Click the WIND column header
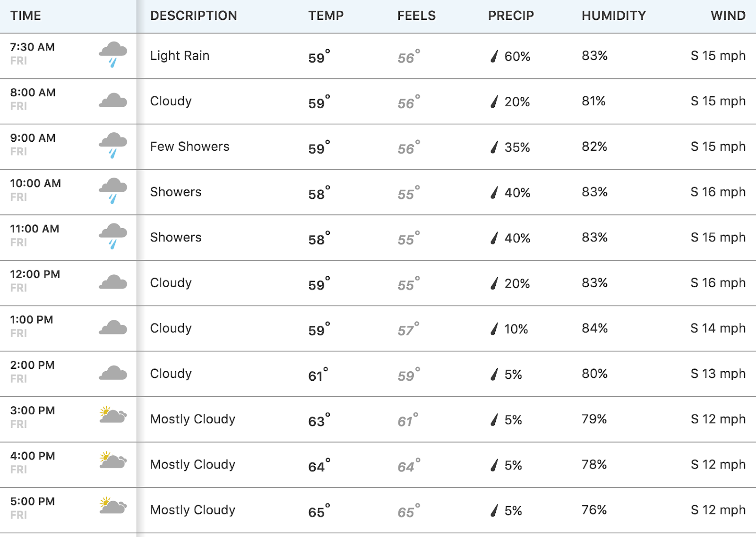 click(x=728, y=16)
